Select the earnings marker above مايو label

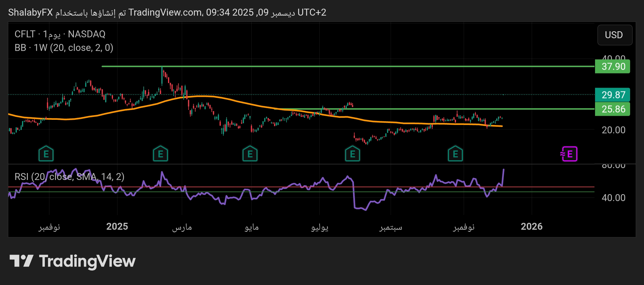coord(250,154)
